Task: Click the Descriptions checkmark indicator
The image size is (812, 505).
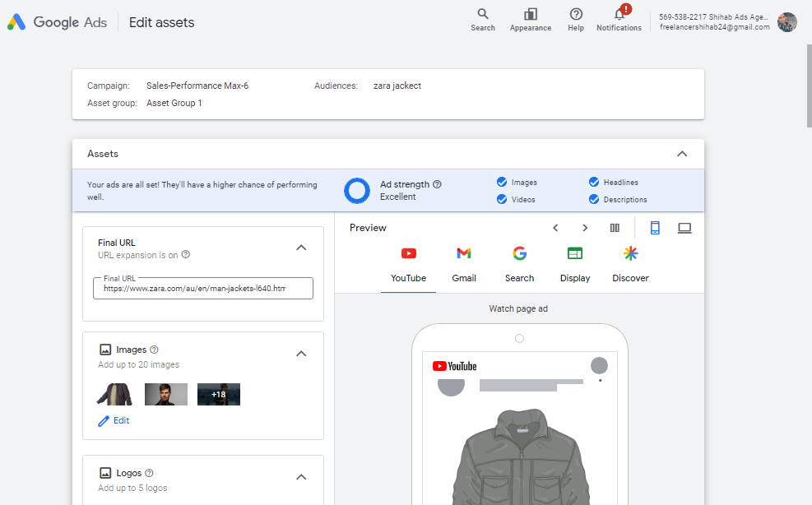Action: click(x=594, y=199)
